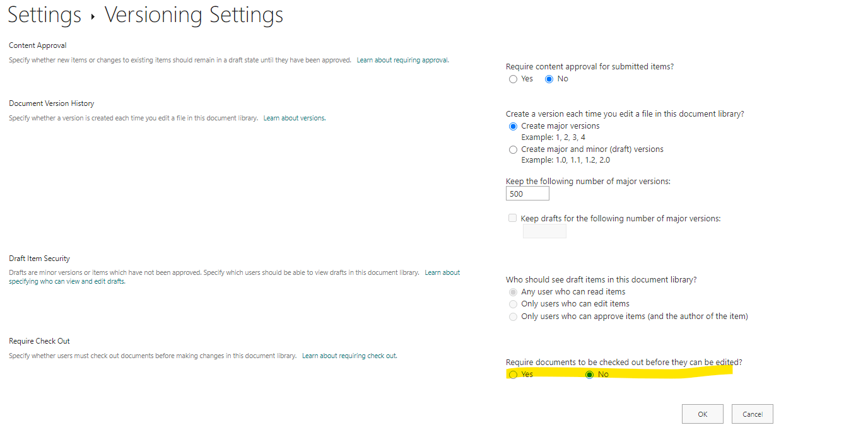Select Yes to require document check out
Viewport: 868px width, 430px height.
513,375
